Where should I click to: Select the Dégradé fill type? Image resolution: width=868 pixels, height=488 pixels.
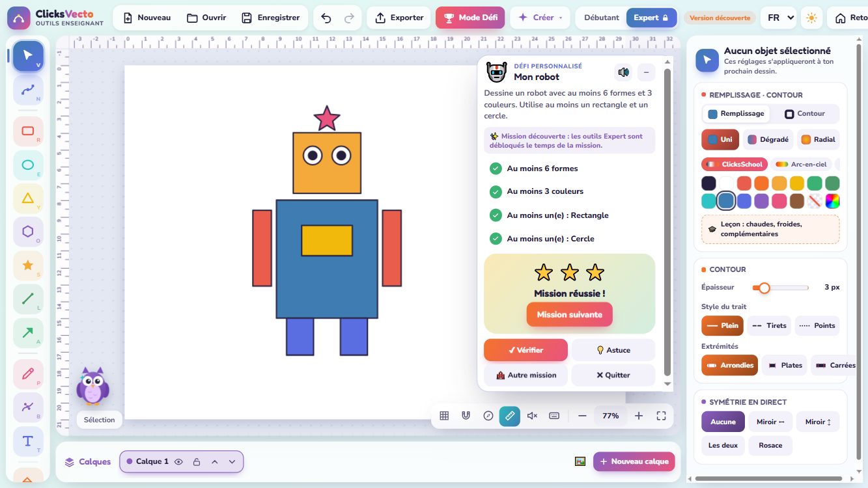click(768, 139)
